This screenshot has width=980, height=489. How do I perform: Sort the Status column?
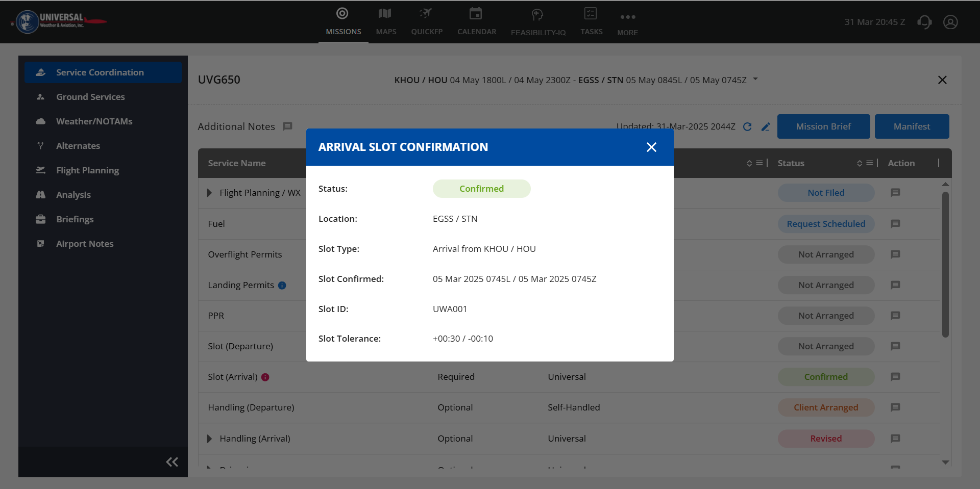[x=860, y=163]
